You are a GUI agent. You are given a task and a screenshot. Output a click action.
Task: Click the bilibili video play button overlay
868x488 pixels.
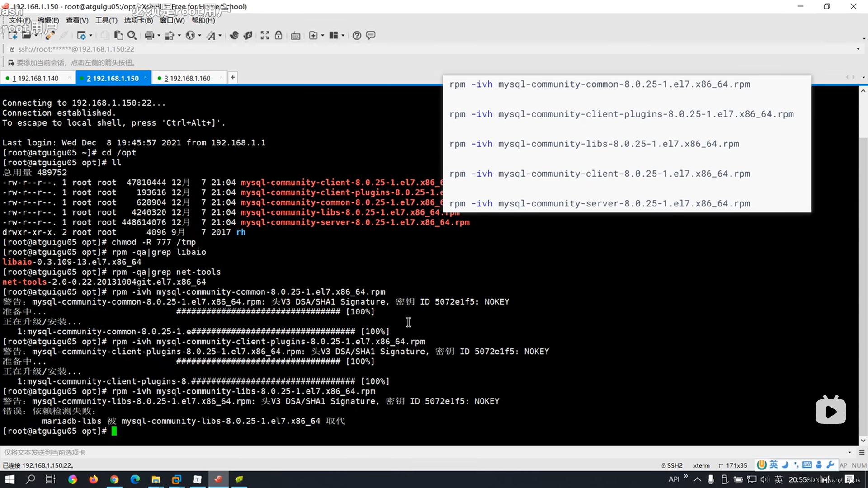[830, 410]
